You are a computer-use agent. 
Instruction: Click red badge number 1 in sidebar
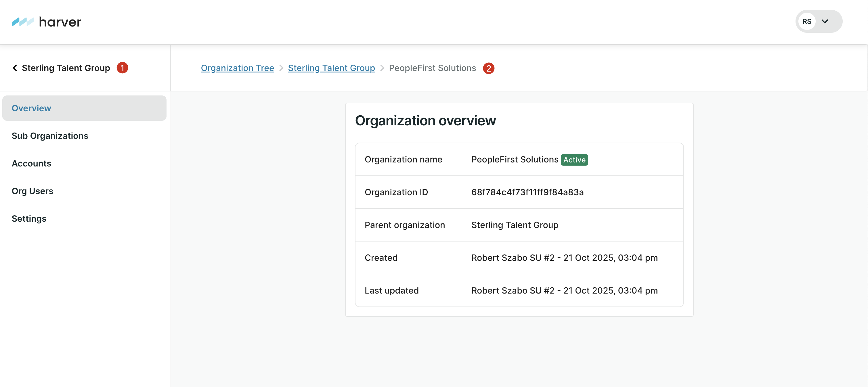tap(122, 68)
